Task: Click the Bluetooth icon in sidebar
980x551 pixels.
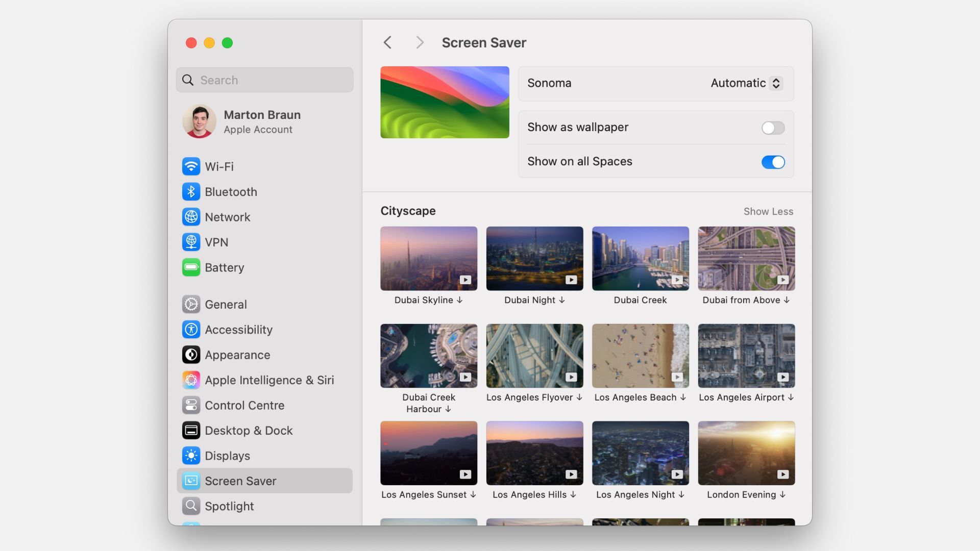Action: 191,192
